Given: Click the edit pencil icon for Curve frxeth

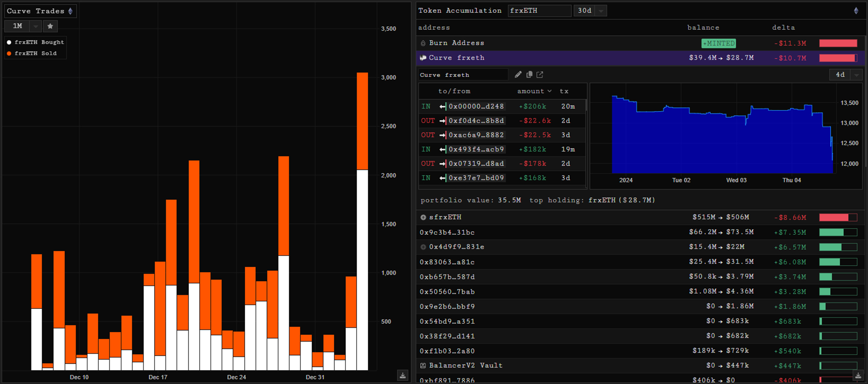Looking at the screenshot, I should pyautogui.click(x=518, y=75).
